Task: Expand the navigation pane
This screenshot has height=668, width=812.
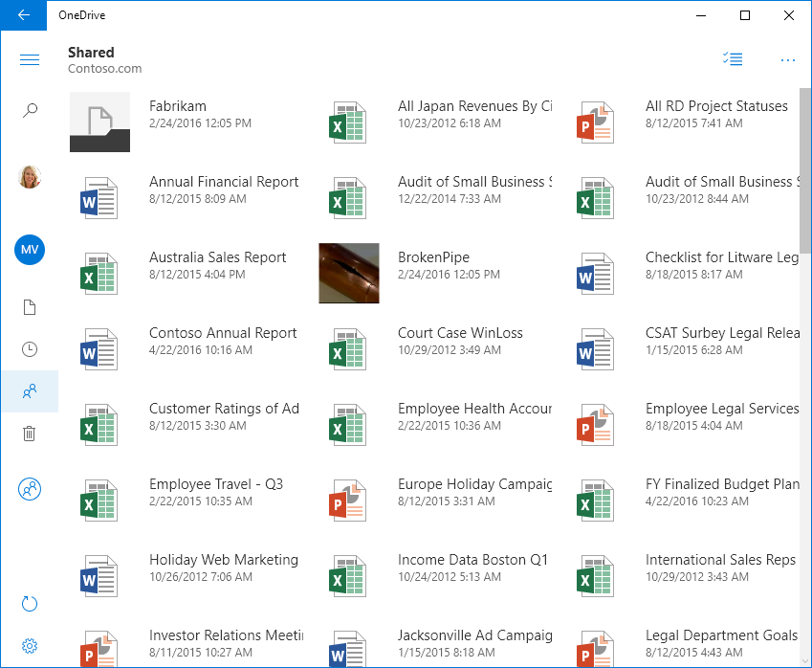Action: tap(30, 58)
